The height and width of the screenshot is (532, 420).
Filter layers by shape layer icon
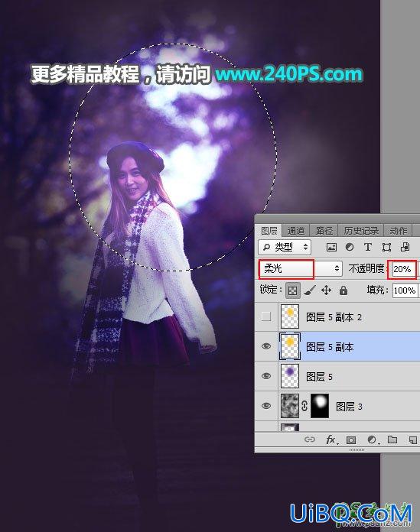pyautogui.click(x=386, y=248)
